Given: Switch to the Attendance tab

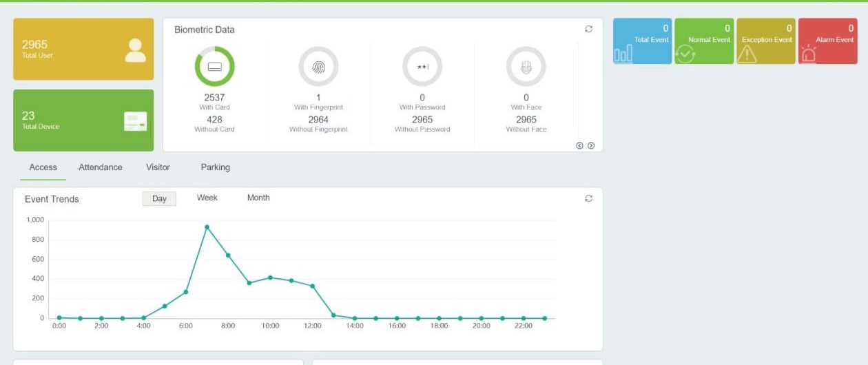Looking at the screenshot, I should tap(101, 167).
